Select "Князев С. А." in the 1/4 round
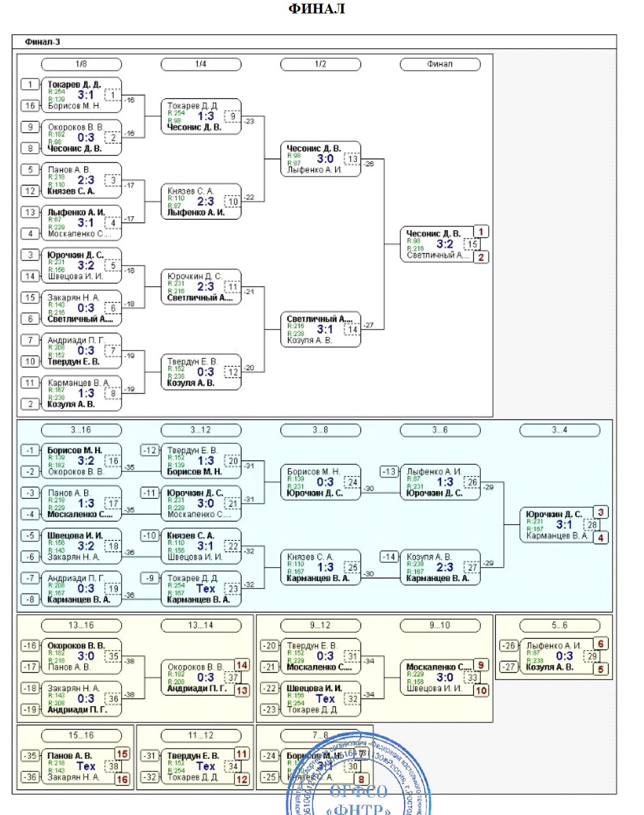This screenshot has width=644, height=815. [x=190, y=191]
